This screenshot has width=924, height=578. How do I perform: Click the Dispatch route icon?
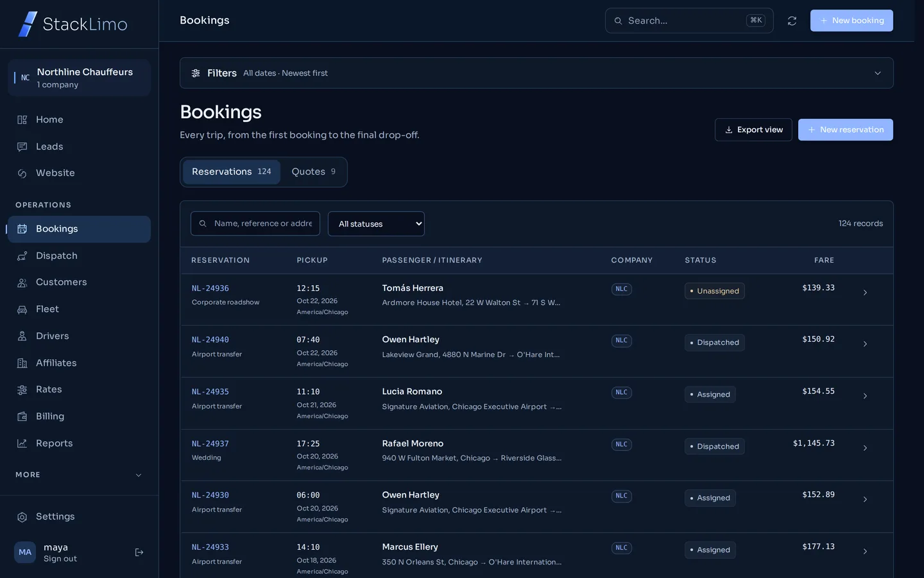coord(22,256)
